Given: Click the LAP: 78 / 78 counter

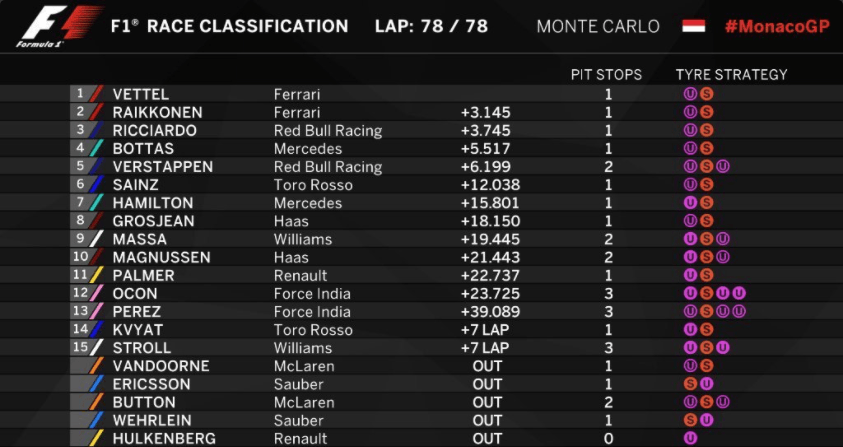Looking at the screenshot, I should point(432,26).
